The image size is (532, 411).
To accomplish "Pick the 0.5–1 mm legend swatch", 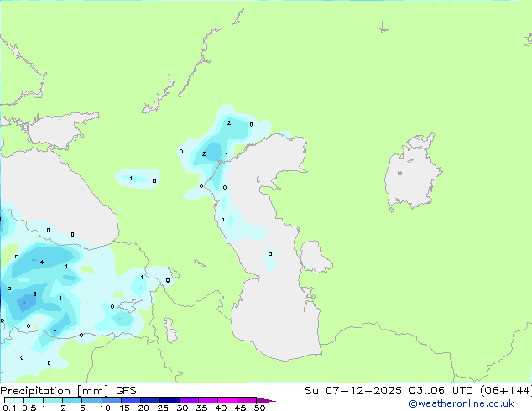I will pyautogui.click(x=34, y=400).
